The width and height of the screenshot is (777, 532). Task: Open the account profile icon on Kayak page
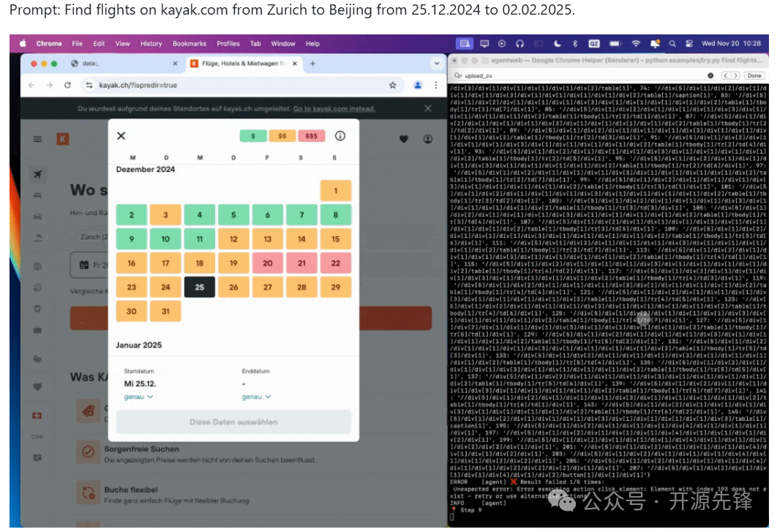428,139
